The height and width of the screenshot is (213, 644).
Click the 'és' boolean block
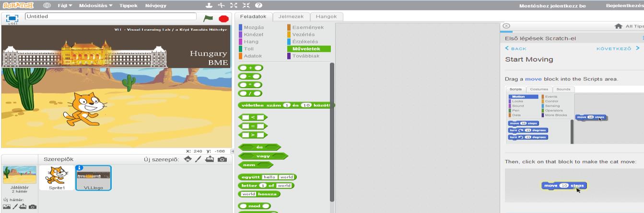(x=259, y=147)
